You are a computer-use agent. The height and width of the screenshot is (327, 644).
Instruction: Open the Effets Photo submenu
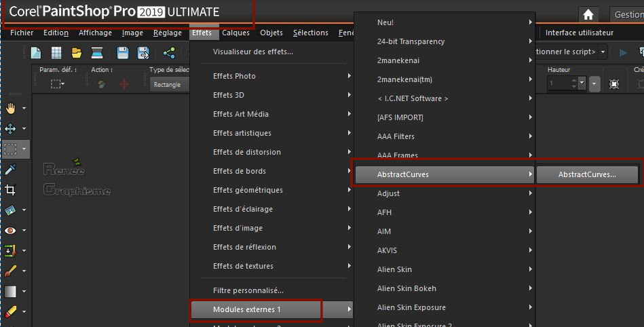point(272,76)
